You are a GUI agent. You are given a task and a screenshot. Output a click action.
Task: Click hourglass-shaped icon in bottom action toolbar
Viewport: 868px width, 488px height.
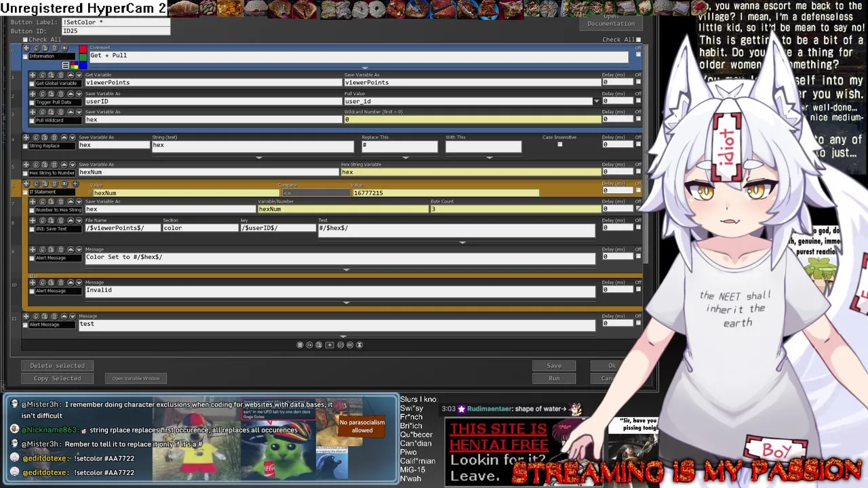tap(359, 345)
